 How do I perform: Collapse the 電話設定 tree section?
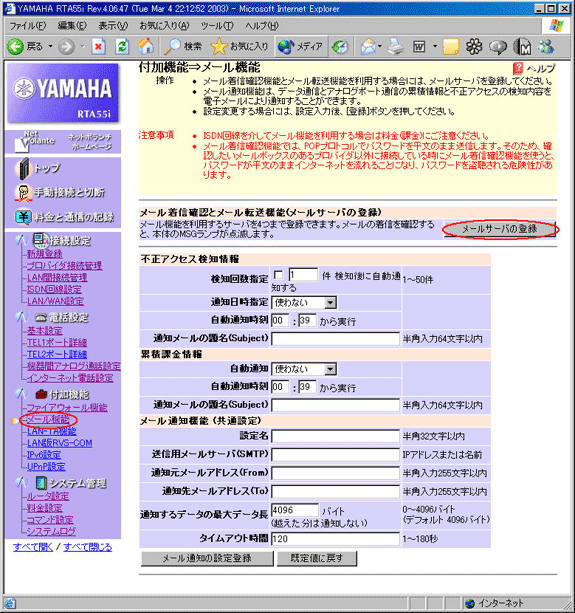click(x=21, y=317)
